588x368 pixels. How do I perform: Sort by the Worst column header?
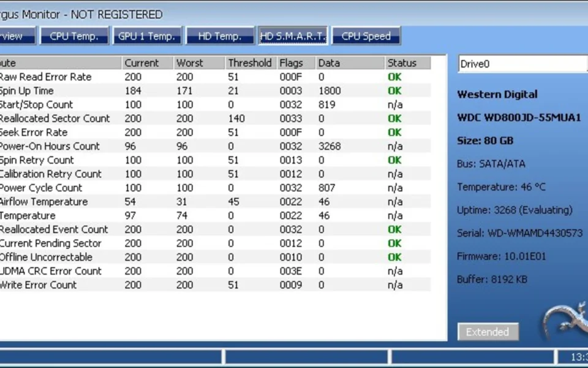200,63
